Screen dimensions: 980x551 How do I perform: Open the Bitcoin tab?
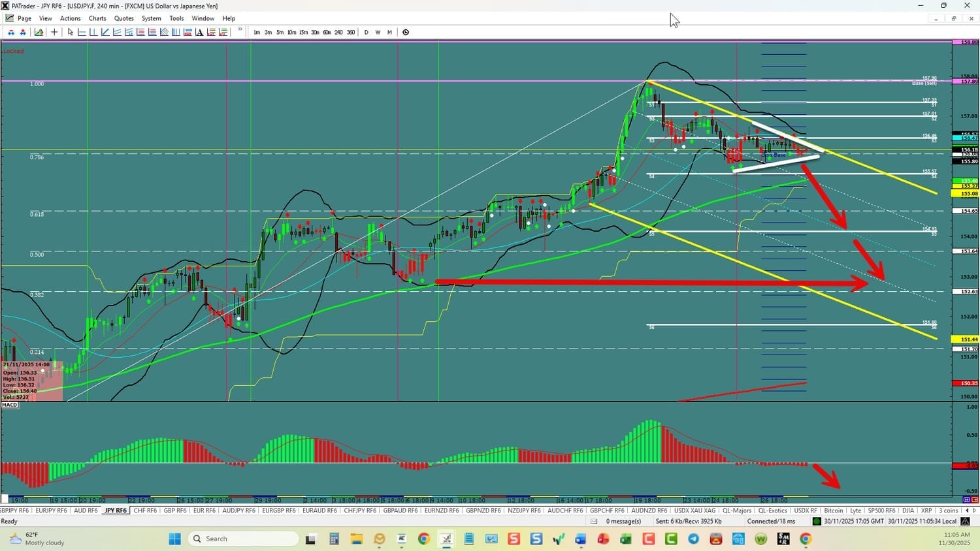834,511
